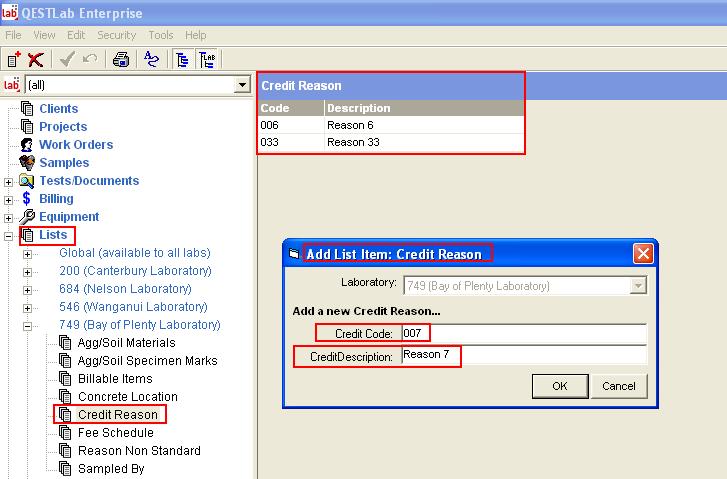Open the (all) lab filter dropdown
Image resolution: width=727 pixels, height=479 pixels.
click(x=241, y=86)
